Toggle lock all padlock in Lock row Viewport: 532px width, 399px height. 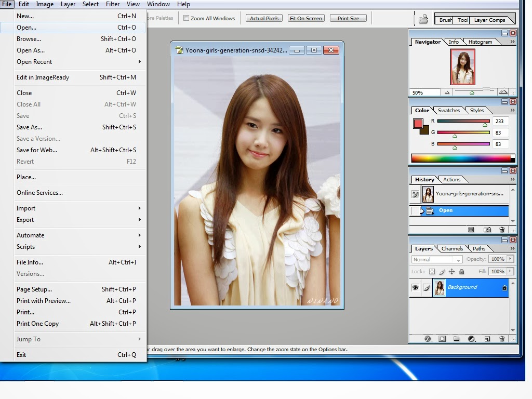(461, 271)
